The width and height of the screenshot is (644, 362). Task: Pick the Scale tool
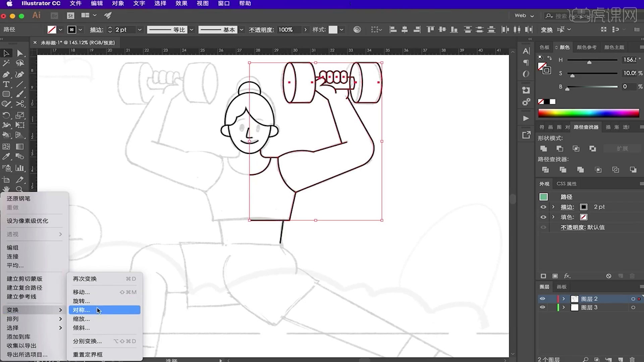tap(20, 115)
